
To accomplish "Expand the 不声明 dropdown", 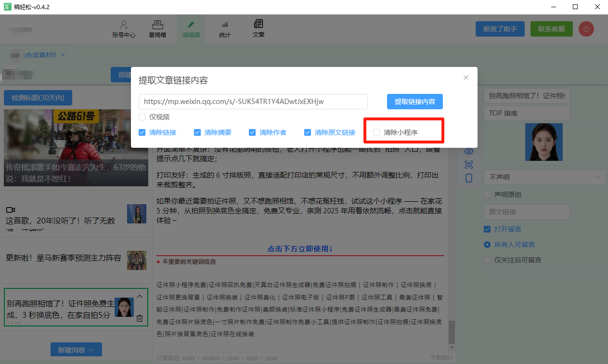I will [544, 177].
